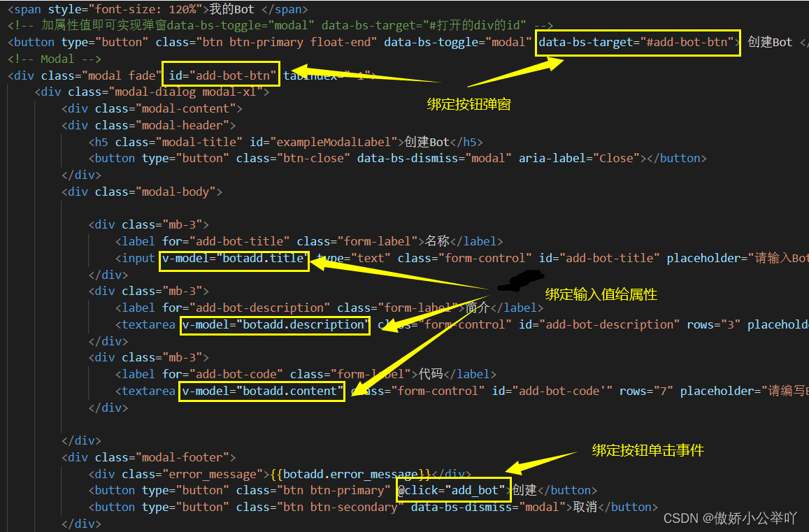The image size is (809, 532).
Task: Click the class="btn btn-primary float-end" text
Action: pyautogui.click(x=266, y=43)
